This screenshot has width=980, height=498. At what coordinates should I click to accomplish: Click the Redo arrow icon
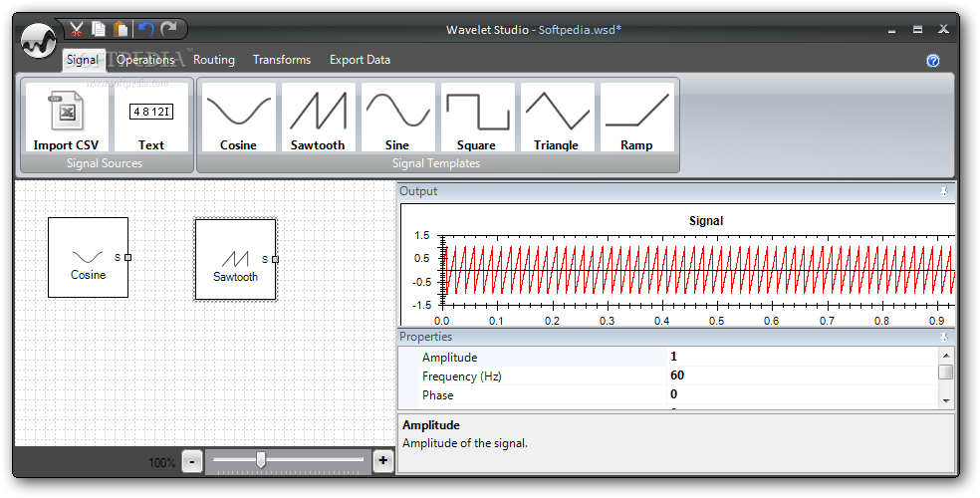(168, 29)
